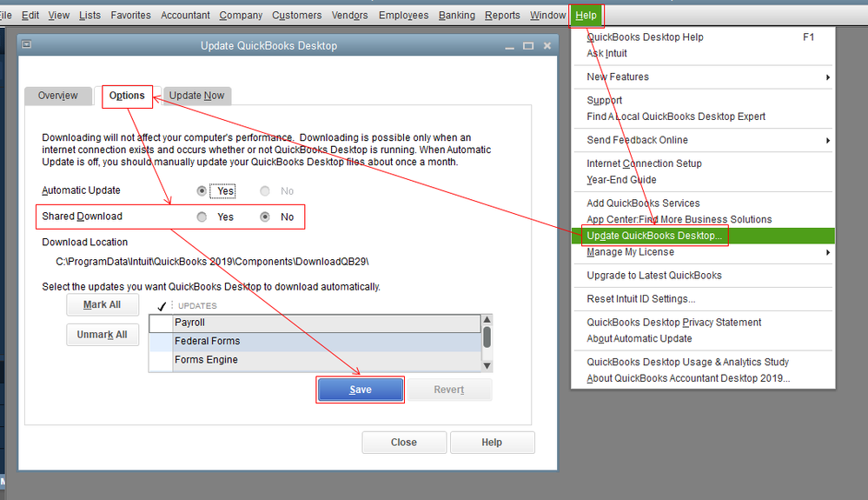Expand the New Features submenu arrow
This screenshot has width=868, height=500.
827,77
